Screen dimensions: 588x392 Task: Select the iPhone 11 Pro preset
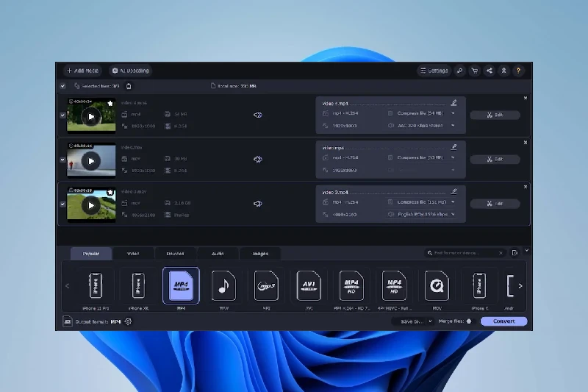[x=96, y=289]
